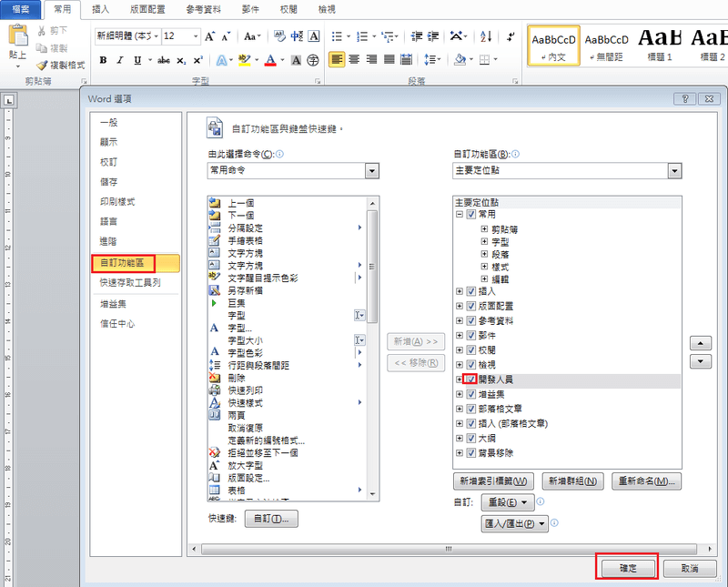
Task: Click the decrease indent icon
Action: click(x=417, y=36)
